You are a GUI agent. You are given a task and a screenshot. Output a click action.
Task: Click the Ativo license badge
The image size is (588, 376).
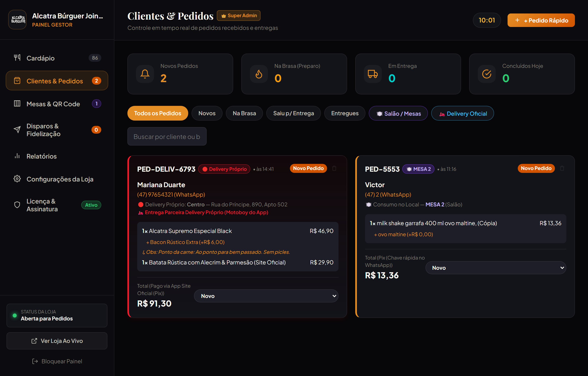pyautogui.click(x=91, y=205)
